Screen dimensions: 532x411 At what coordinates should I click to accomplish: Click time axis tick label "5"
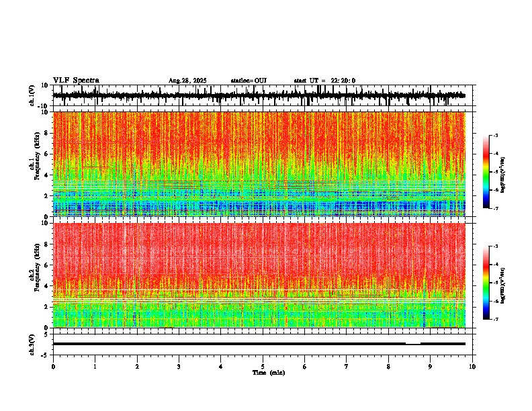[263, 367]
